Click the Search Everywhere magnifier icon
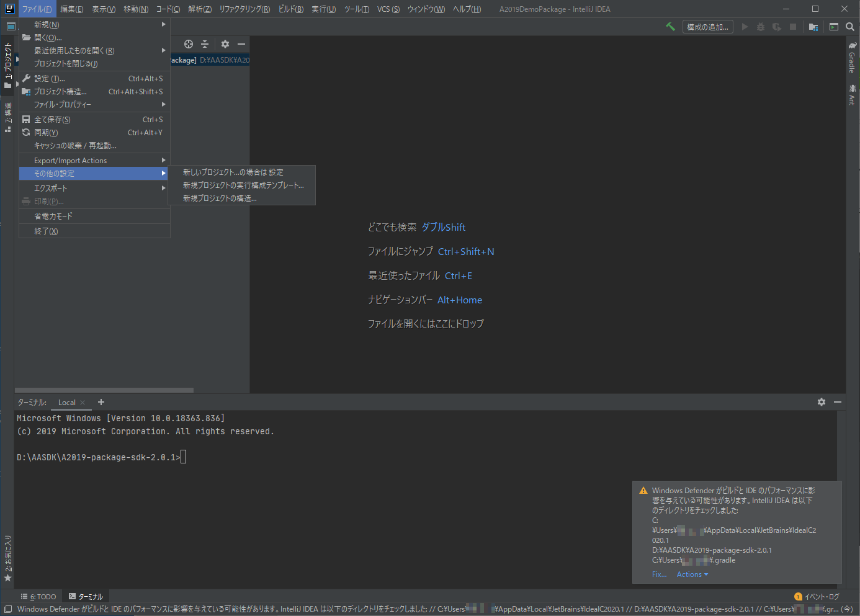860x616 pixels. click(850, 27)
